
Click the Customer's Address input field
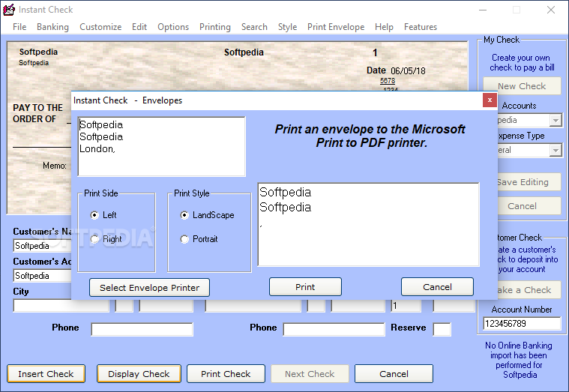point(43,276)
